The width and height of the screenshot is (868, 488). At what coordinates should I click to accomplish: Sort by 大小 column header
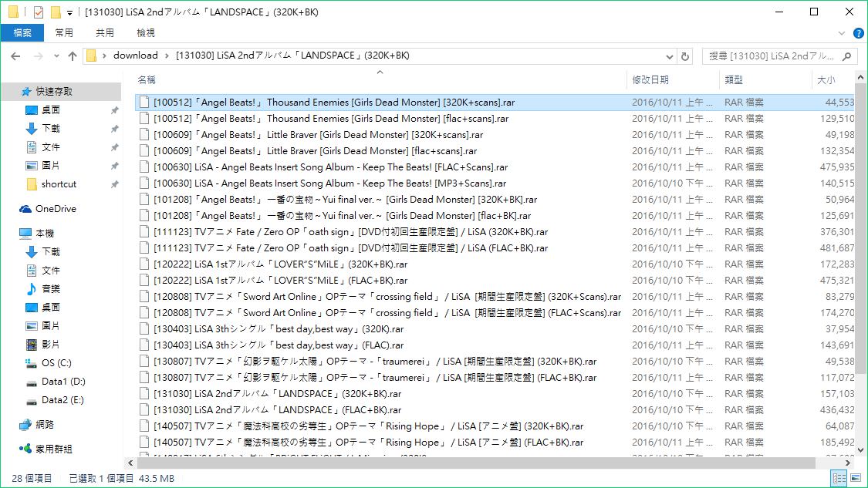(826, 79)
